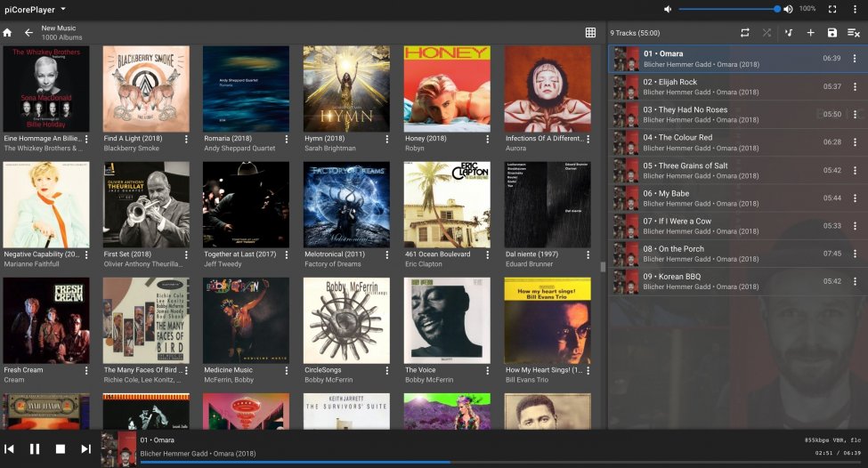Play track 05 Three Grains of Salt
The height and width of the screenshot is (468, 868).
[x=738, y=170]
